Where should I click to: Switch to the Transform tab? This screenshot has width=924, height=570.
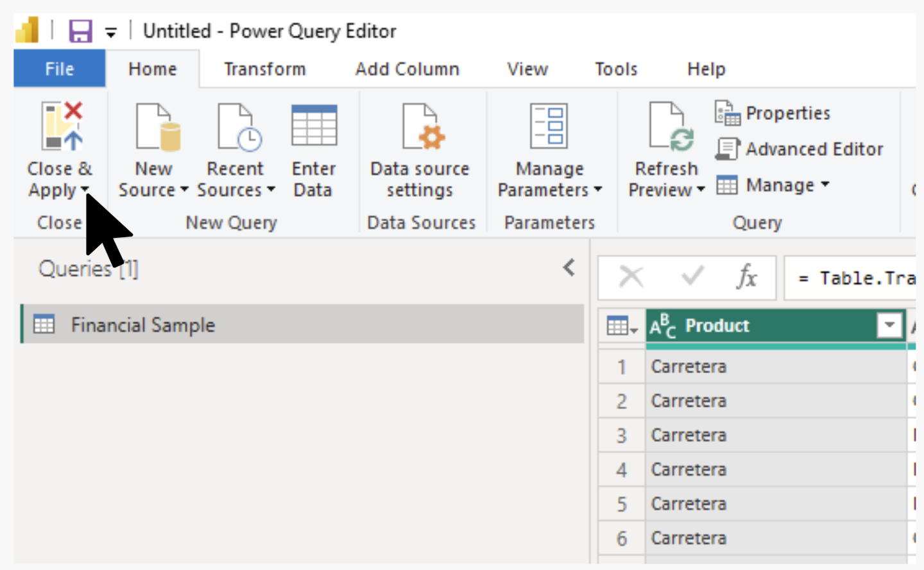coord(264,69)
